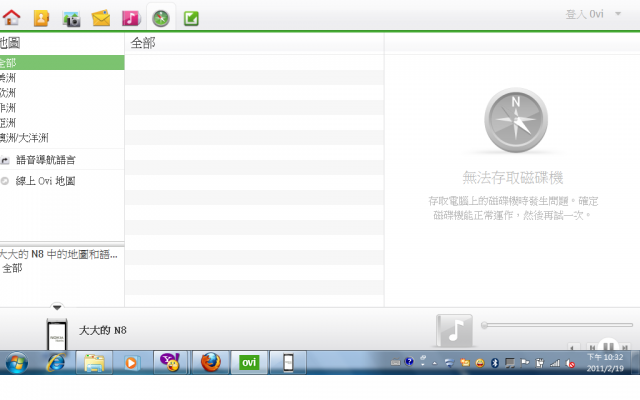The image size is (640, 400).
Task: Sign in via 登入 Ovi
Action: [584, 14]
